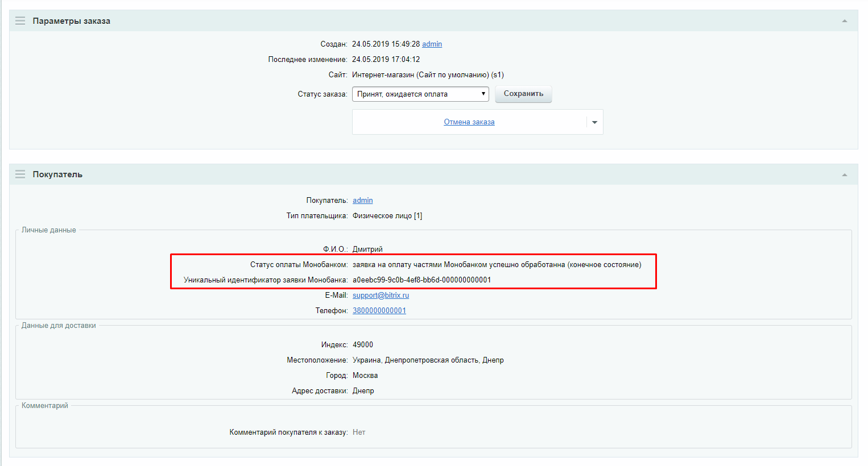Click the Телефон label

pos(332,311)
